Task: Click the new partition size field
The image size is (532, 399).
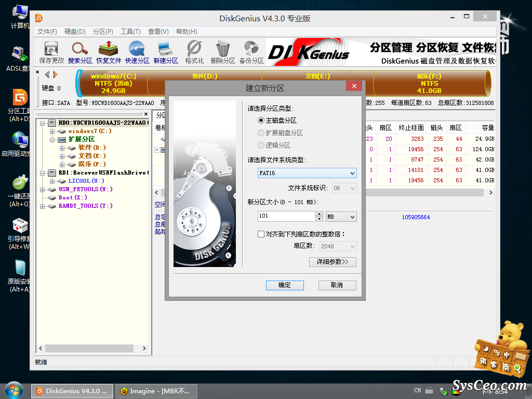Action: [x=286, y=216]
